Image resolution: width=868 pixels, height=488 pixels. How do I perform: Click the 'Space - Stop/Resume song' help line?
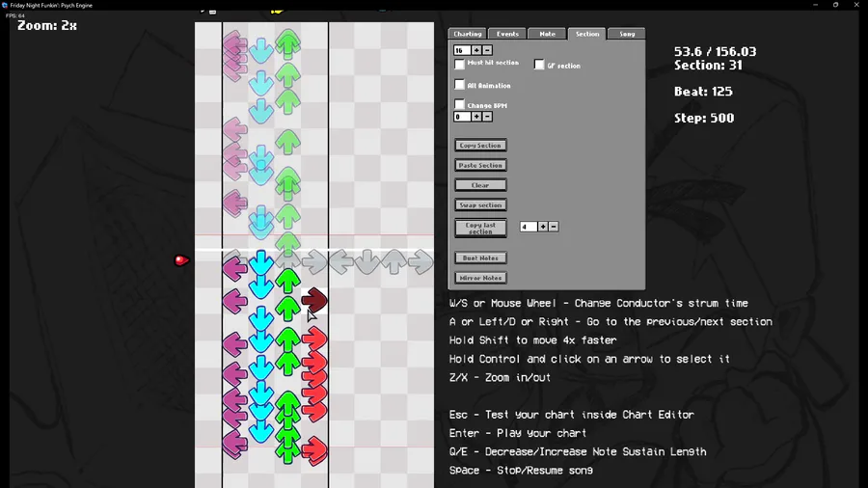[521, 471]
